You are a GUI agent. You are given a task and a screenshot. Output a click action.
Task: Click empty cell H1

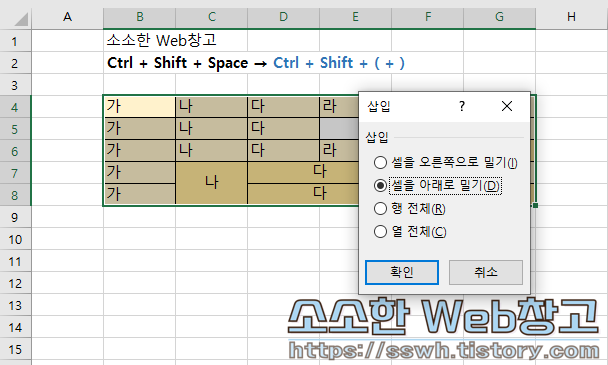[x=571, y=41]
